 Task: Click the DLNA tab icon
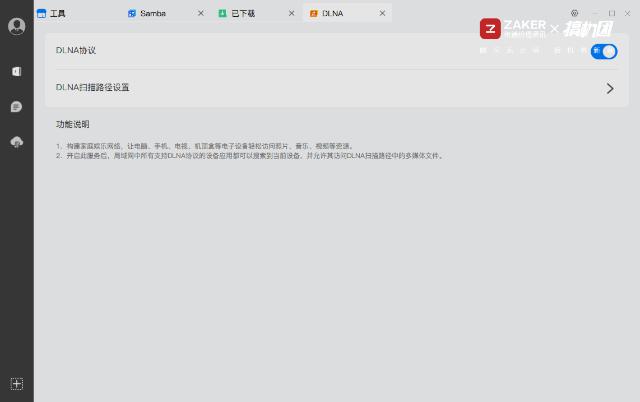pos(313,13)
